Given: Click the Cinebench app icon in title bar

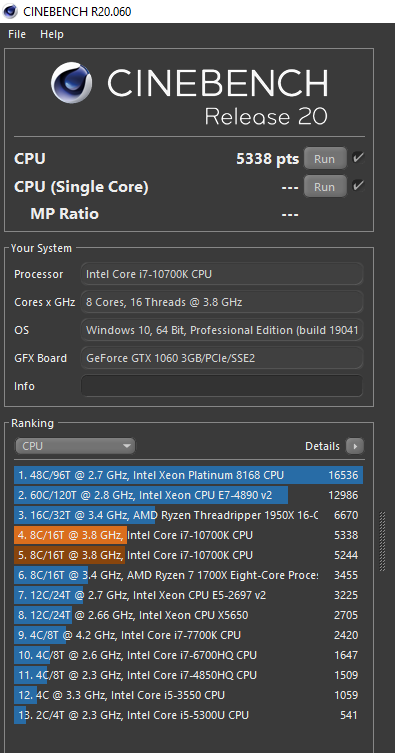Looking at the screenshot, I should click(x=9, y=12).
